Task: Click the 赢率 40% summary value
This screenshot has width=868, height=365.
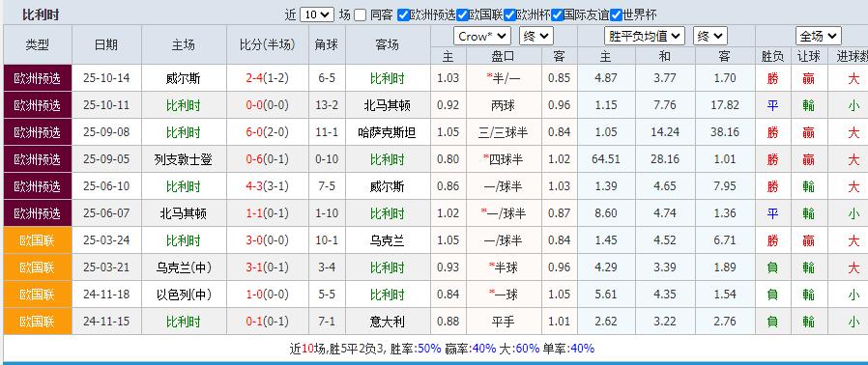Action: click(x=484, y=349)
